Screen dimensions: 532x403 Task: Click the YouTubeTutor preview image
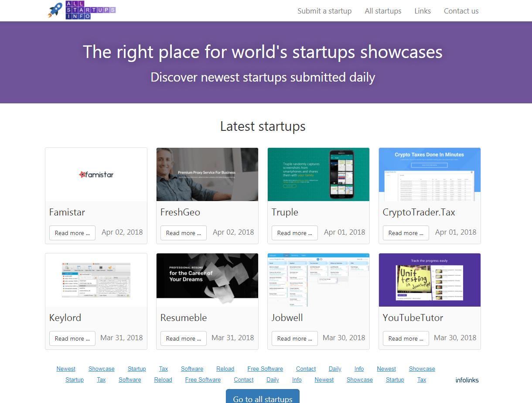pos(430,280)
